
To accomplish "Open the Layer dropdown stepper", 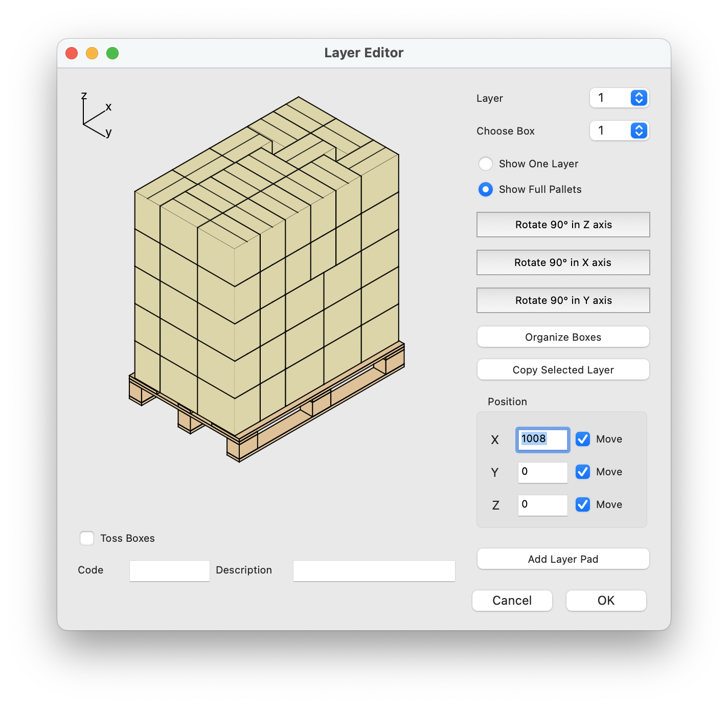I will pyautogui.click(x=639, y=98).
